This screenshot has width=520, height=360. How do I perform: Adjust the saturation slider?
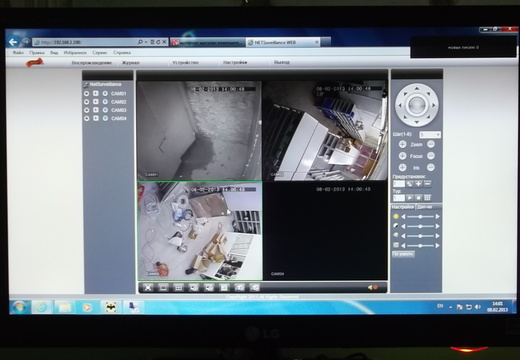(420, 236)
